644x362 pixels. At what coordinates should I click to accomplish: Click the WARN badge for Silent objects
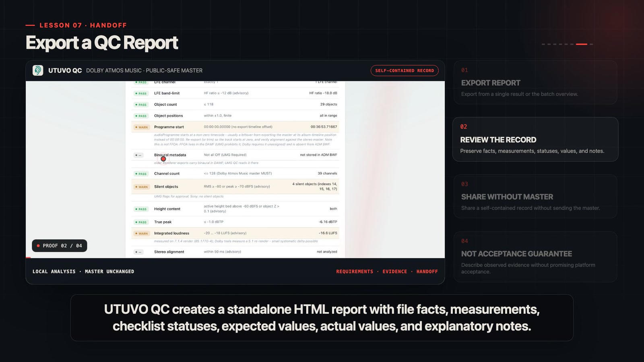(142, 187)
